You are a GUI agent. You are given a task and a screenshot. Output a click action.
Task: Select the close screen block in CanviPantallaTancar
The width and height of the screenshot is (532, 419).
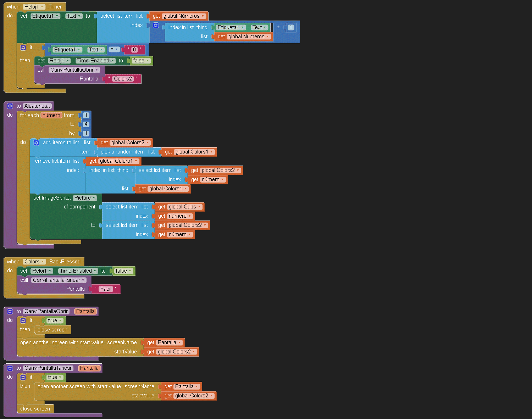coord(35,409)
